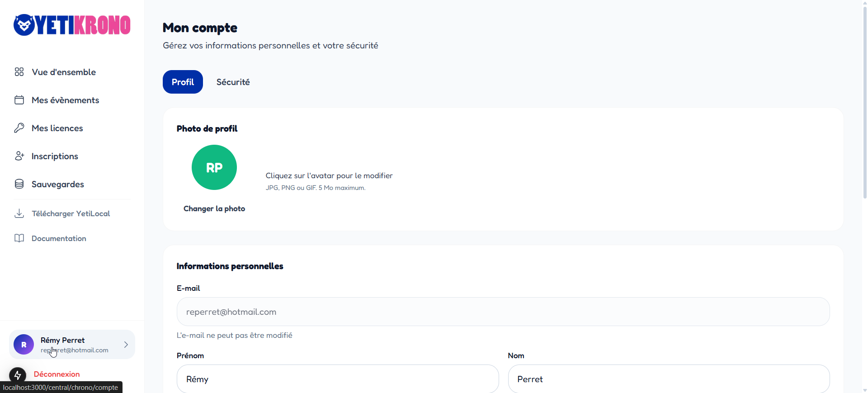
Task: Switch to the Sécurité tab
Action: tap(233, 82)
